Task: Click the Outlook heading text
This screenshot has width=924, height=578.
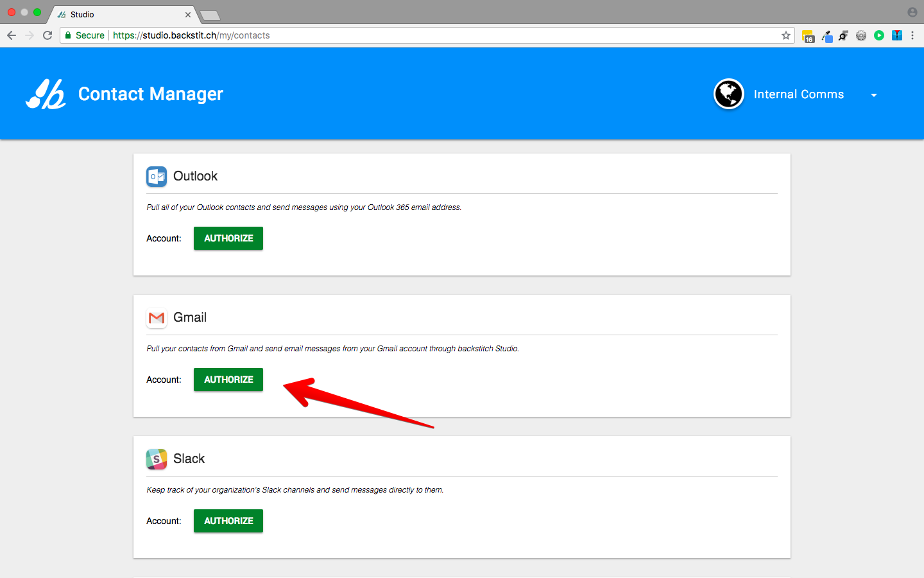Action: click(x=195, y=176)
